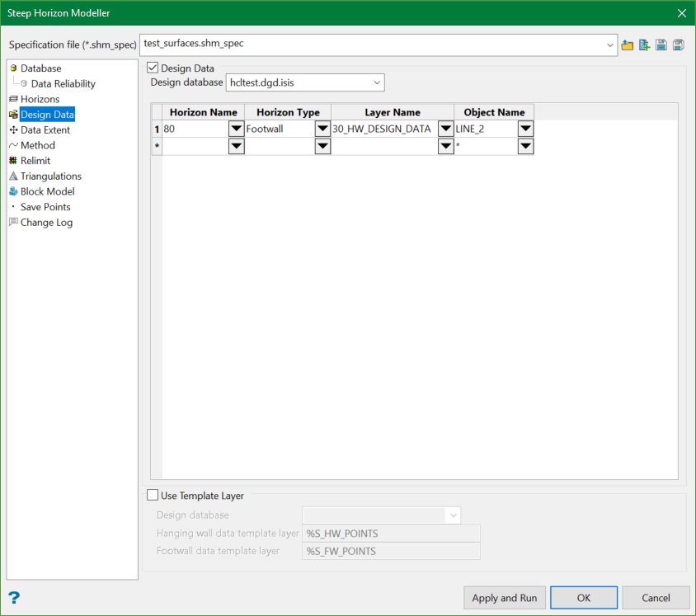Click the Horizon Name cell containing 80
Viewport: 696px width, 616px height.
[194, 129]
